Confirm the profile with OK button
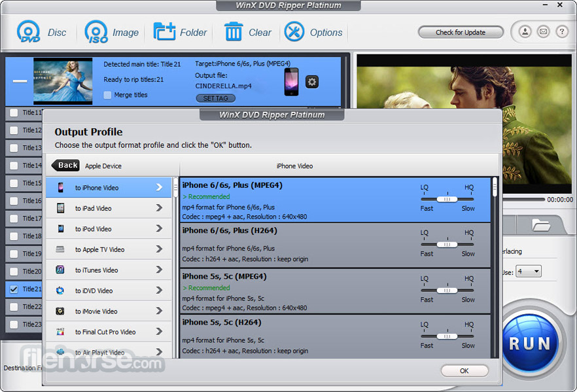Viewport: 577px width, 392px height. click(464, 370)
